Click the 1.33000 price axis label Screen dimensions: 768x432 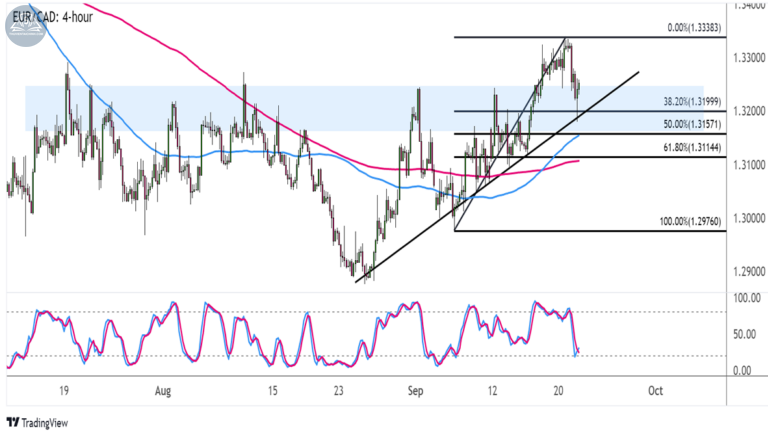[749, 58]
